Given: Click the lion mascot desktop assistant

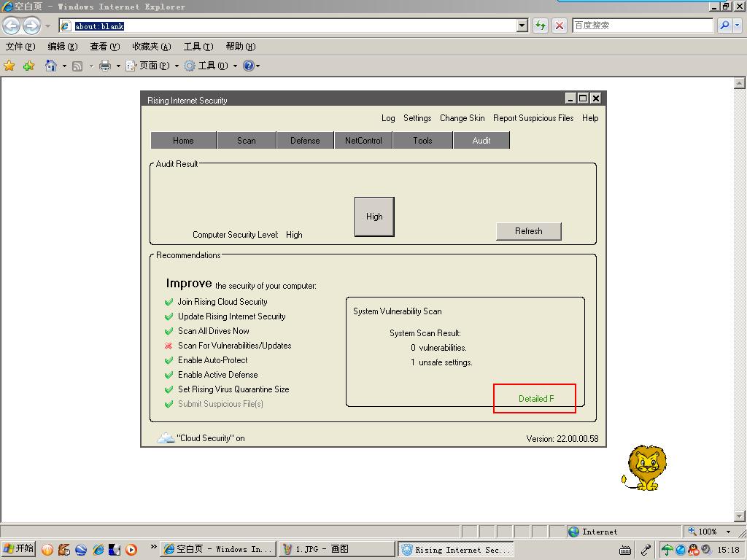Looking at the screenshot, I should 644,467.
